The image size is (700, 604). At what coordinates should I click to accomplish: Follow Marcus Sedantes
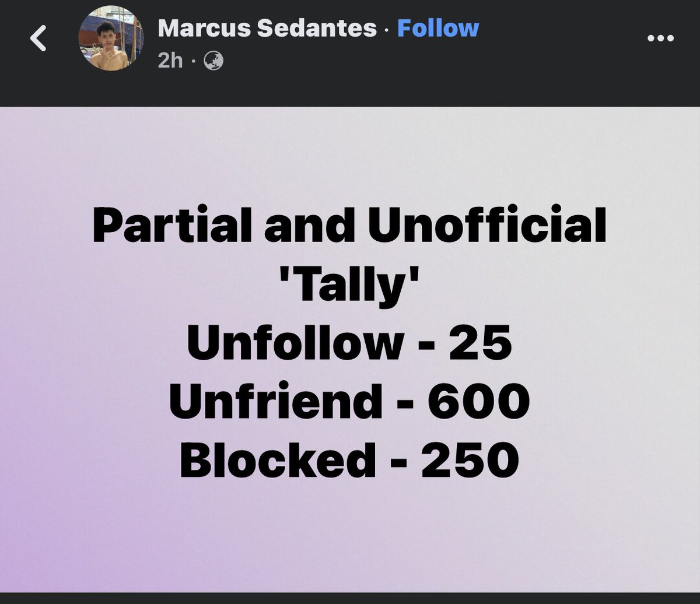(438, 28)
